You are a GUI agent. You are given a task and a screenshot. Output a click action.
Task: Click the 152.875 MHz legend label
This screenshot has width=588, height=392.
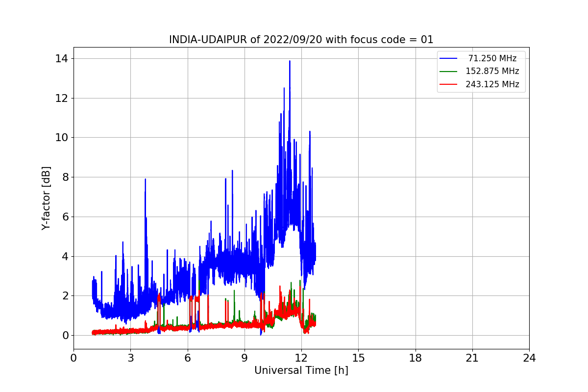pos(492,71)
